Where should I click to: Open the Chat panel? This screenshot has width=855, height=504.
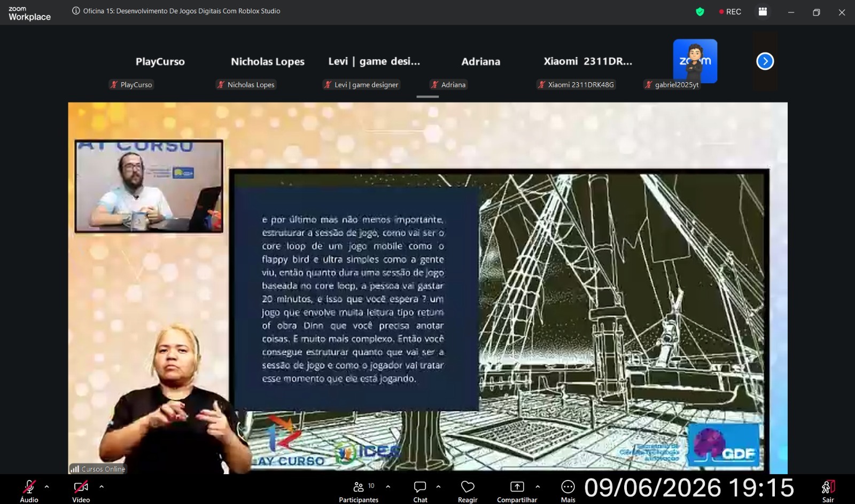point(420,491)
